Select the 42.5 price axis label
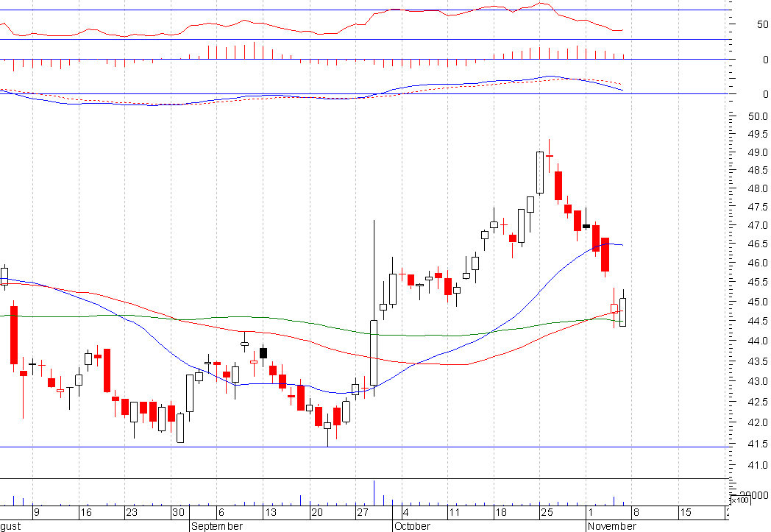Screen dimensions: 771x532 (758, 402)
